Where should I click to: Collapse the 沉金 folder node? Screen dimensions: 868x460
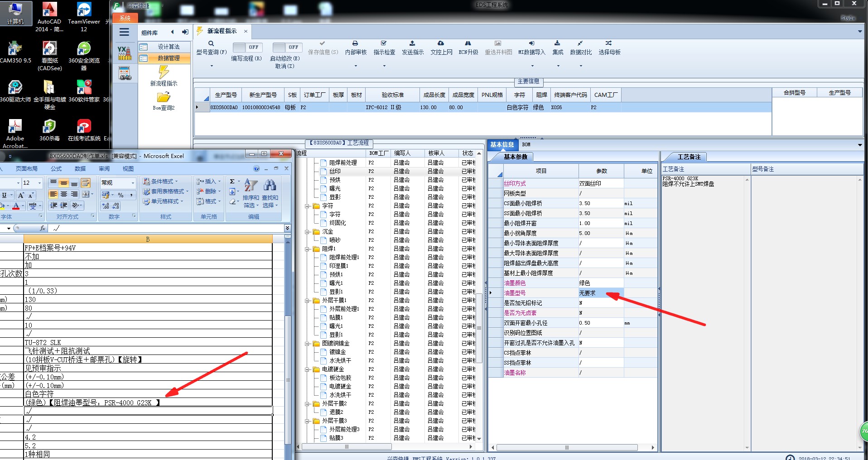[307, 232]
